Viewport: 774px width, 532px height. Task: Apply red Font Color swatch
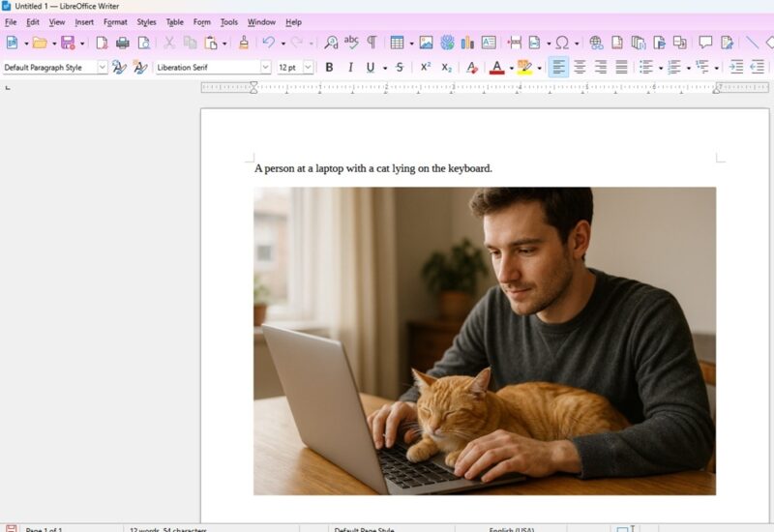click(497, 68)
